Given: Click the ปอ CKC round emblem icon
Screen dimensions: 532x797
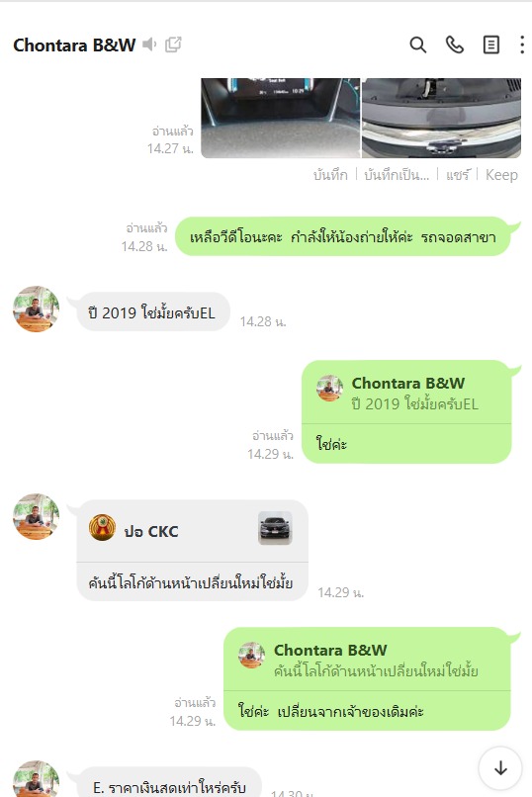Looking at the screenshot, I should pos(102,527).
